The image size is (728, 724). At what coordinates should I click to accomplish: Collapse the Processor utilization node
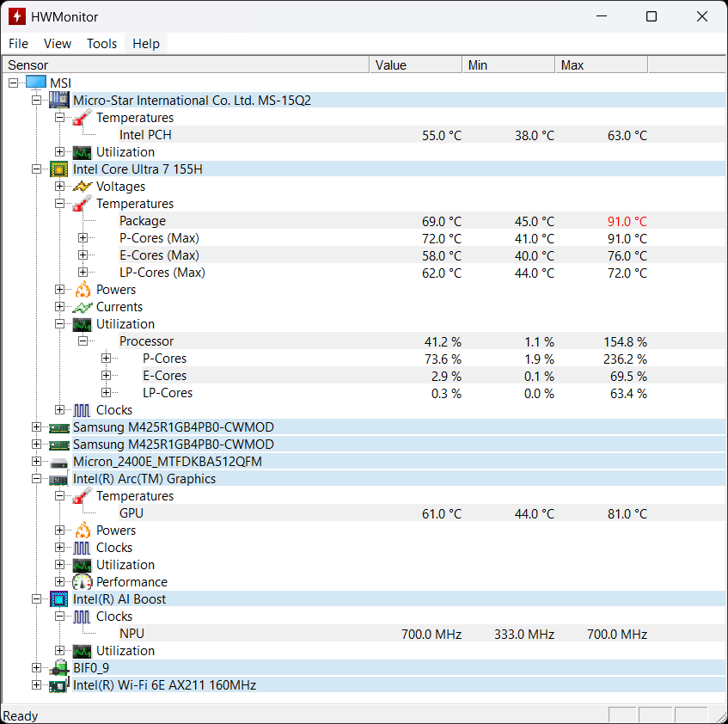83,341
